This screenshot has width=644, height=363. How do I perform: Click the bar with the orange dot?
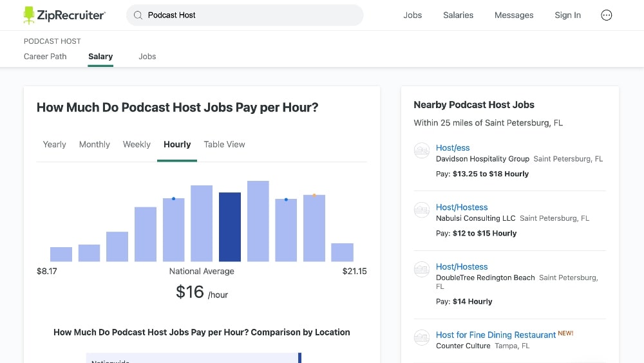tap(314, 228)
